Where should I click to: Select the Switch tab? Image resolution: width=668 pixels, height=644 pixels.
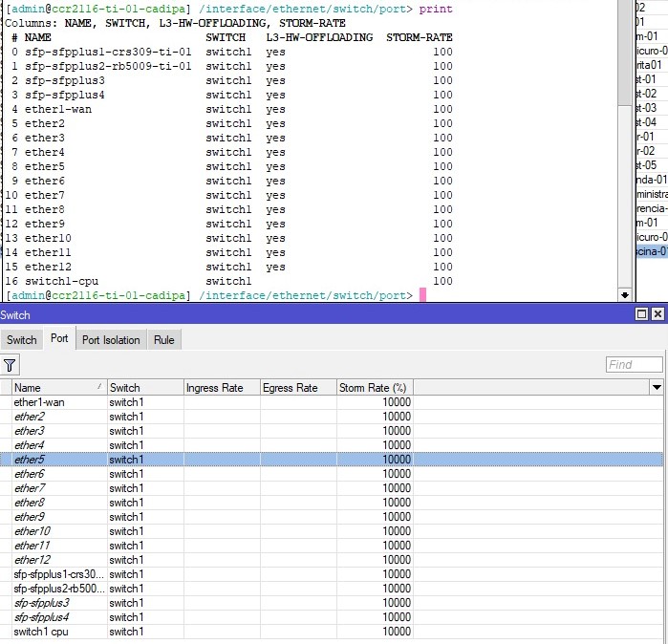point(21,340)
